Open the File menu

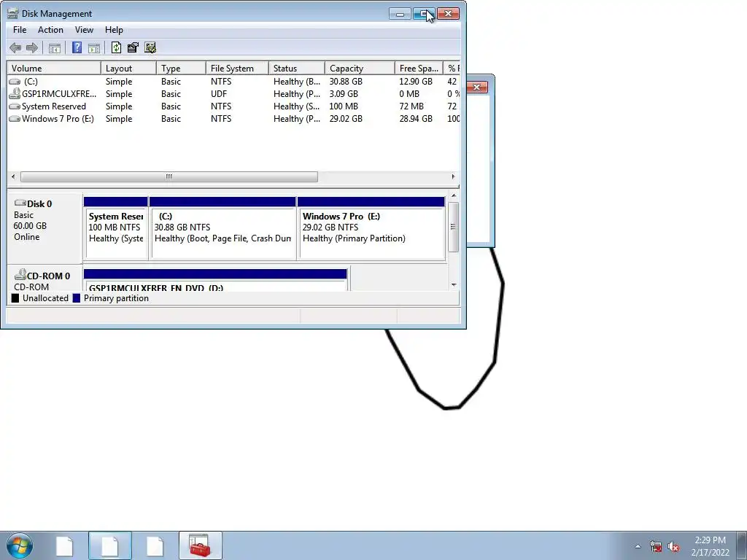tap(20, 29)
